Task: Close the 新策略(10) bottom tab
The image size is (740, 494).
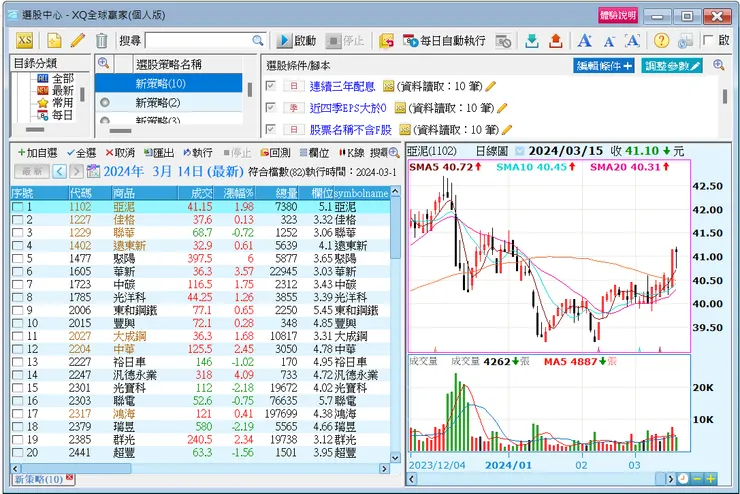Action: pyautogui.click(x=70, y=477)
